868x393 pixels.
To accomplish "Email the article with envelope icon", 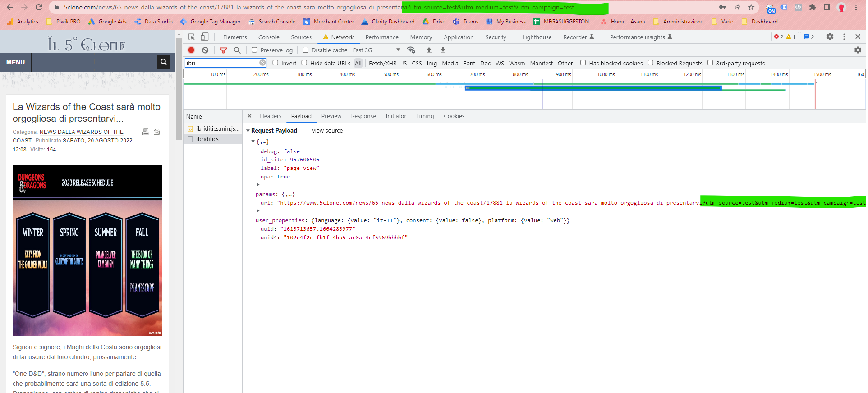I will point(157,132).
